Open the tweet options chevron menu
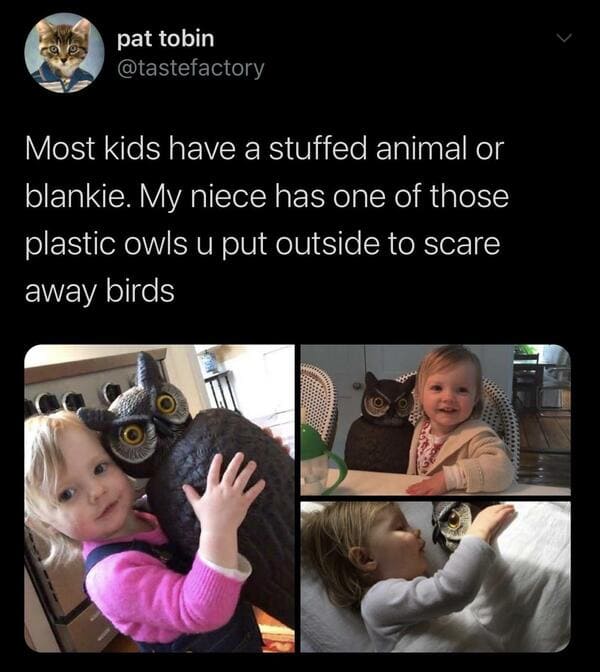The height and width of the screenshot is (672, 600). (564, 38)
